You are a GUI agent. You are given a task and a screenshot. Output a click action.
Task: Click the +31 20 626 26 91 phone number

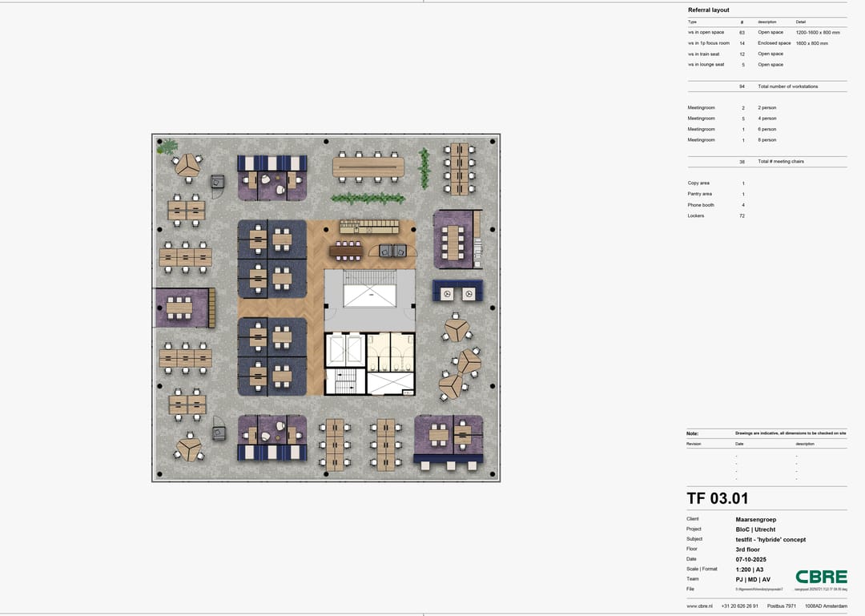tap(739, 606)
